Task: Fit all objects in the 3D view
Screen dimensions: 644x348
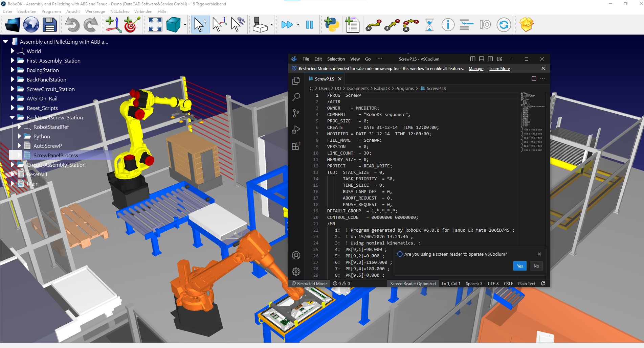Action: [x=155, y=25]
